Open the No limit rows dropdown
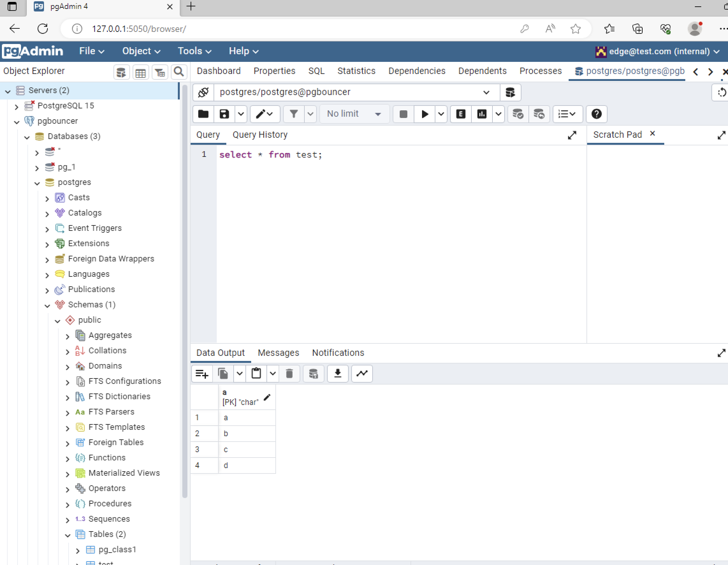Image resolution: width=728 pixels, height=565 pixels. (354, 114)
